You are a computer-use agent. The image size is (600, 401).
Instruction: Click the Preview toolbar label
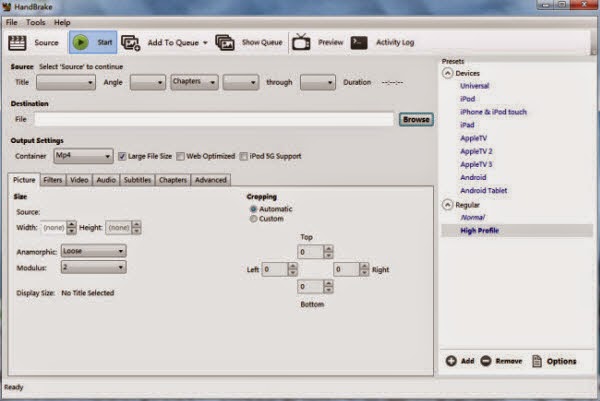pyautogui.click(x=331, y=42)
